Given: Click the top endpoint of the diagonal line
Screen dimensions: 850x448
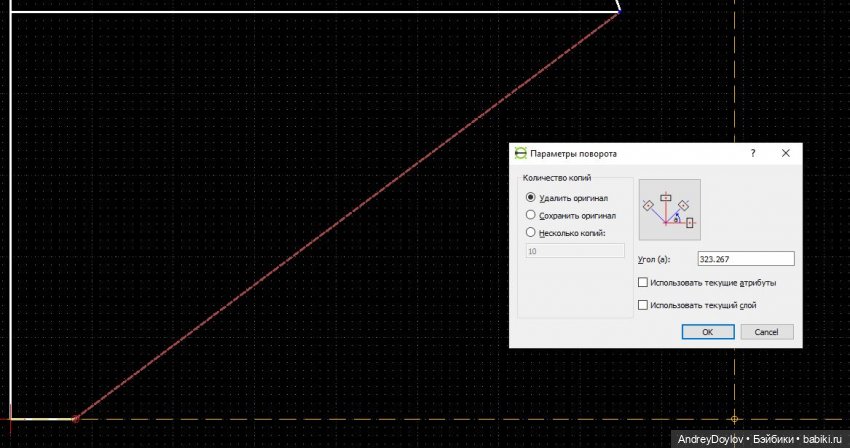Looking at the screenshot, I should [x=619, y=11].
